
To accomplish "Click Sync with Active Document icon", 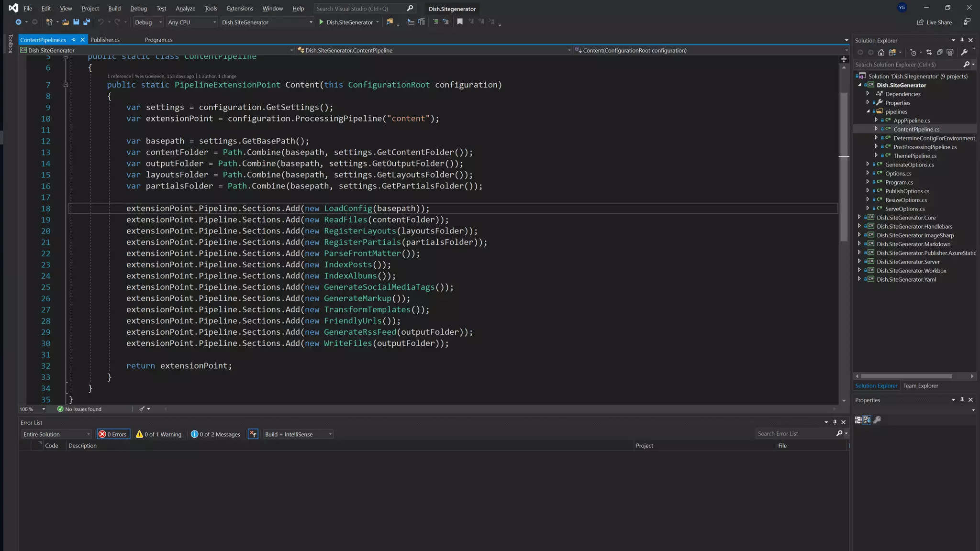I will (x=929, y=53).
